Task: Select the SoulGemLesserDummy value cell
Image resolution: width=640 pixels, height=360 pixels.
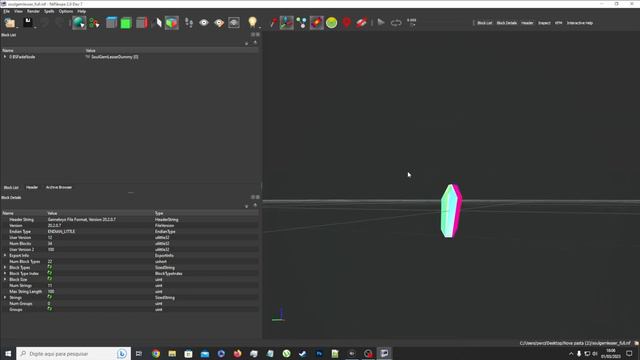Action: (115, 57)
